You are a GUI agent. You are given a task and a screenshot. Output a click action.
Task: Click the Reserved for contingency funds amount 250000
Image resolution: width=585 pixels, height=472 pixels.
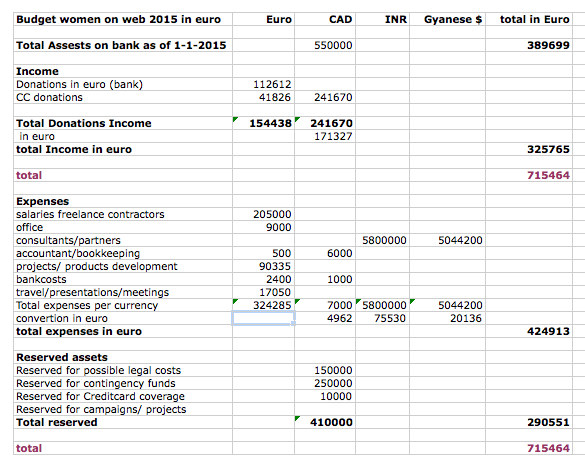pyautogui.click(x=325, y=383)
